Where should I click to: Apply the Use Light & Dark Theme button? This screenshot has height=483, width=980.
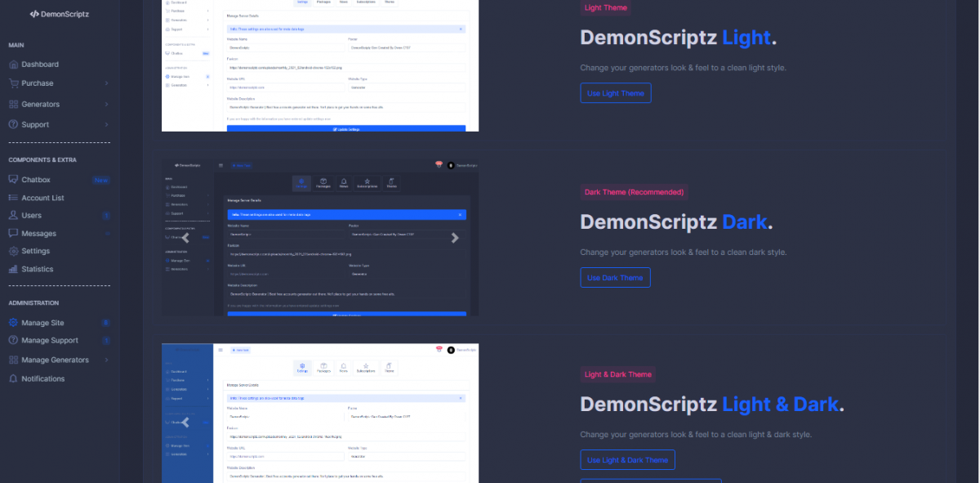[627, 460]
